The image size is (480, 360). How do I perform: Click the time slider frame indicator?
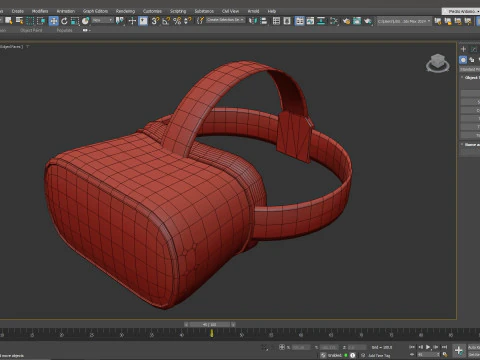point(210,324)
